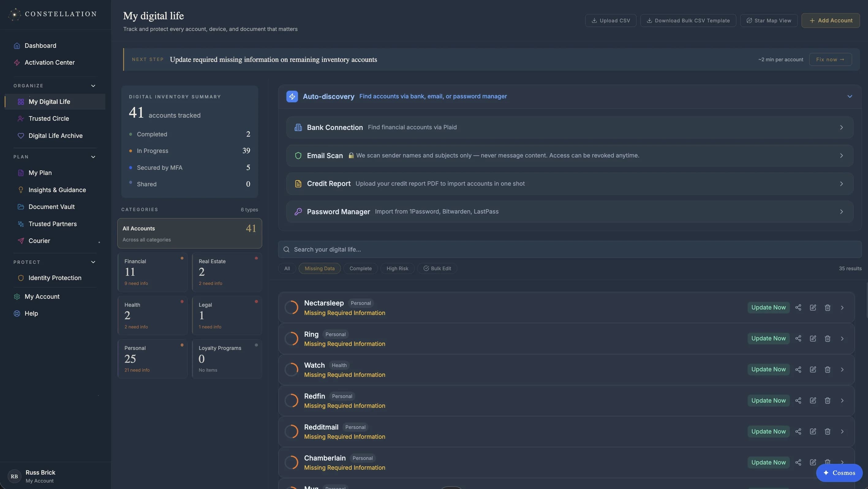The image size is (868, 489).
Task: Click the page scrollbar thumb
Action: point(867,300)
